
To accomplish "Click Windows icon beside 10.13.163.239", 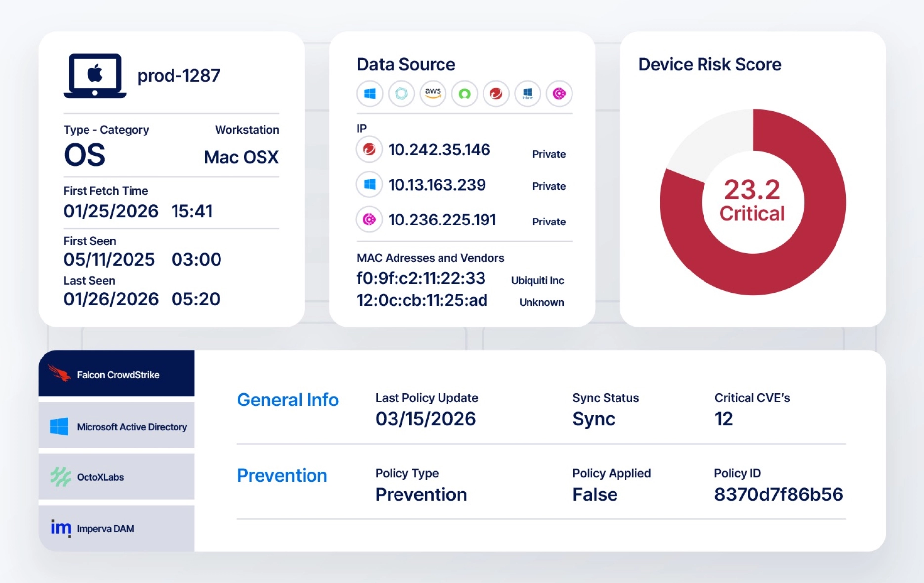I will coord(369,184).
